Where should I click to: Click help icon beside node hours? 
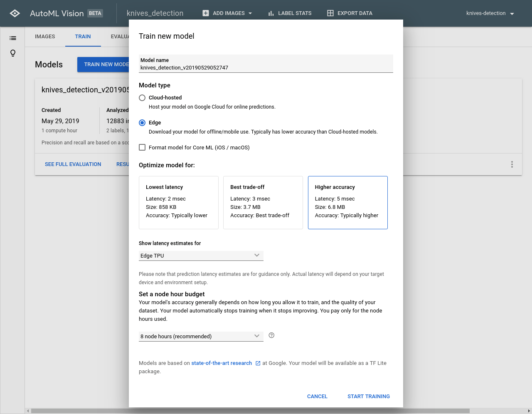[x=271, y=335]
